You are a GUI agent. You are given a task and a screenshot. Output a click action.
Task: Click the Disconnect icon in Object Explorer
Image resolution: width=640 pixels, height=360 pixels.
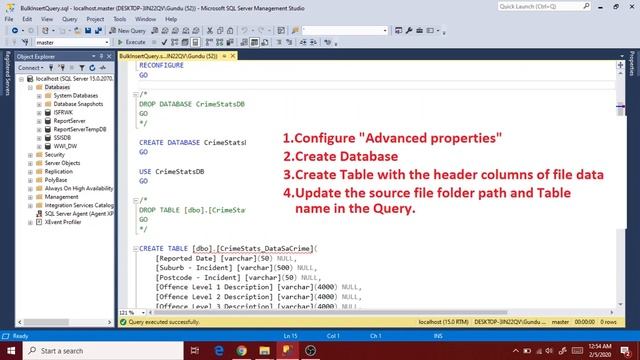click(x=61, y=68)
